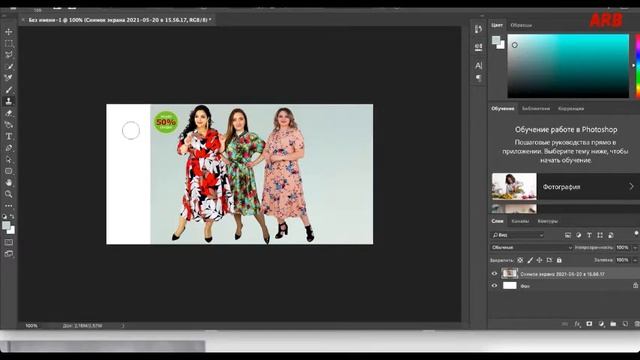Select the Rectangular Marquee tool
The height and width of the screenshot is (360, 640).
pyautogui.click(x=9, y=43)
